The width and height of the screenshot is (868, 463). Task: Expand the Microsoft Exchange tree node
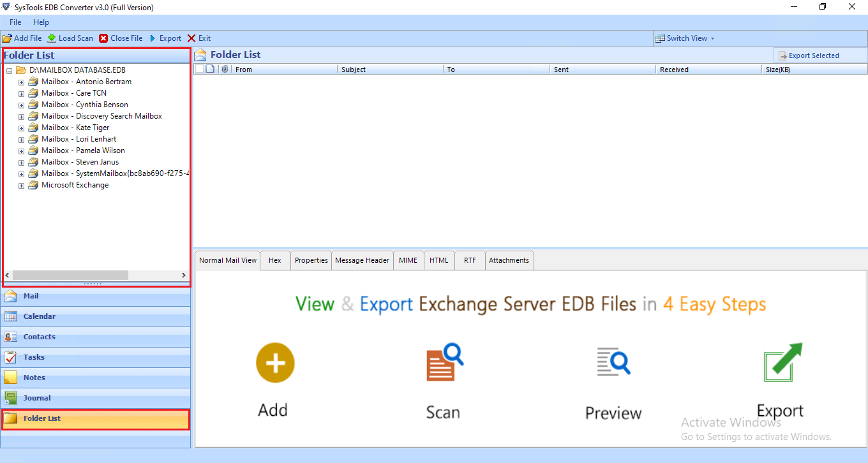pyautogui.click(x=21, y=185)
